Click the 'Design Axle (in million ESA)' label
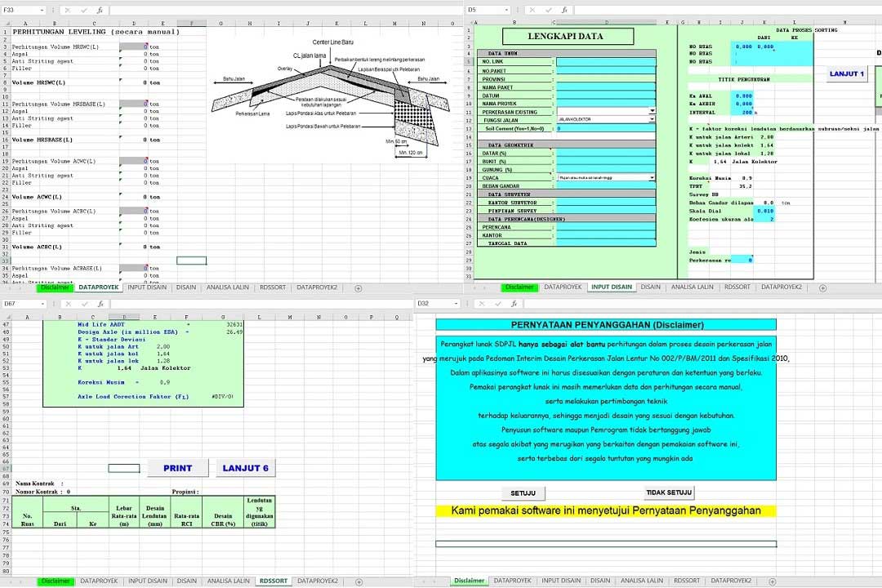Viewport: 882px width, 588px height. pyautogui.click(x=127, y=332)
